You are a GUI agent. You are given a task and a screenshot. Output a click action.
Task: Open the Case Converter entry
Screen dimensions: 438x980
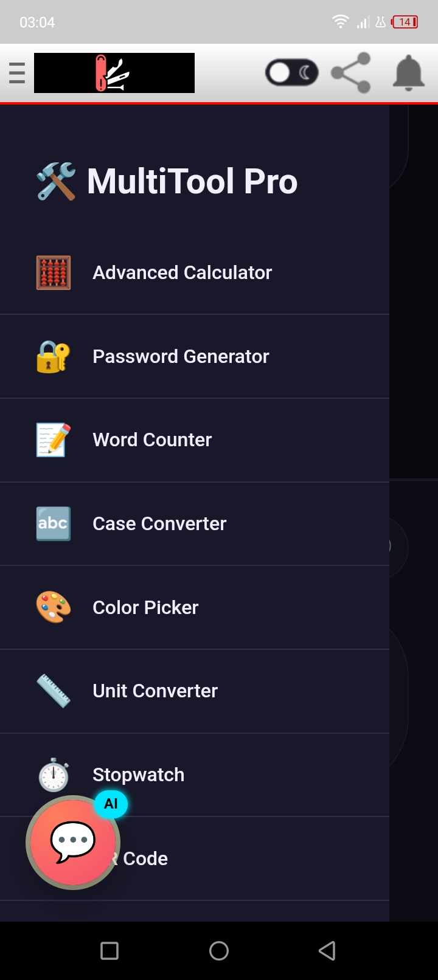(x=195, y=524)
